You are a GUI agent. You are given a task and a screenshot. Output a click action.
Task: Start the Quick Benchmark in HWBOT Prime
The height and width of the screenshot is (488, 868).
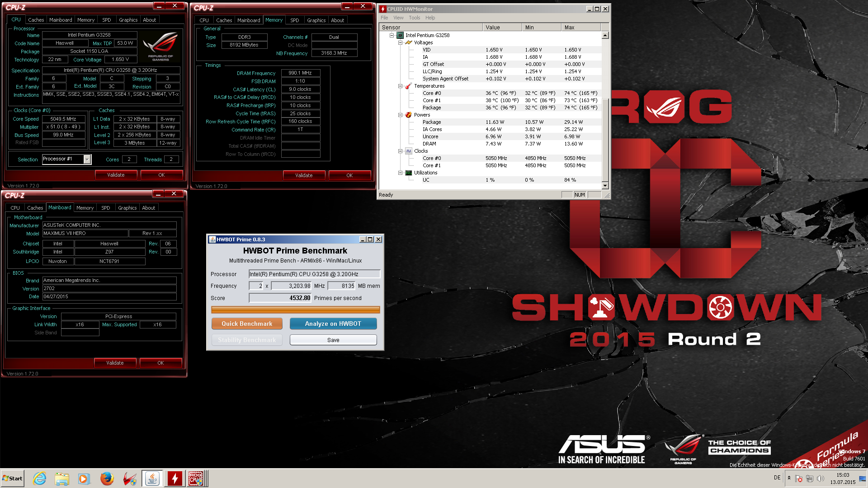coord(247,324)
